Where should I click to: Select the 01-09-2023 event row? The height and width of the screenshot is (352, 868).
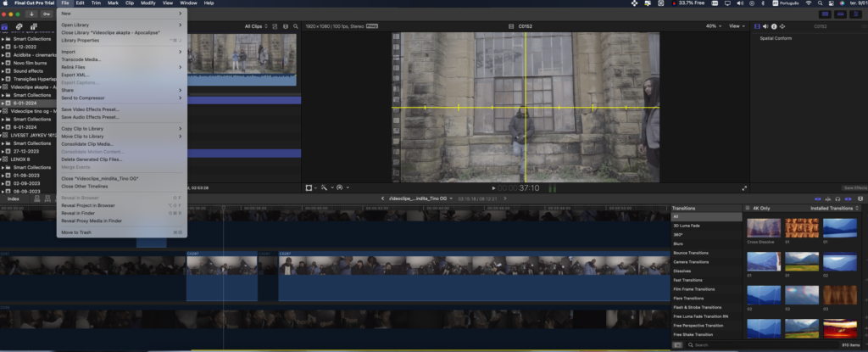click(x=28, y=176)
